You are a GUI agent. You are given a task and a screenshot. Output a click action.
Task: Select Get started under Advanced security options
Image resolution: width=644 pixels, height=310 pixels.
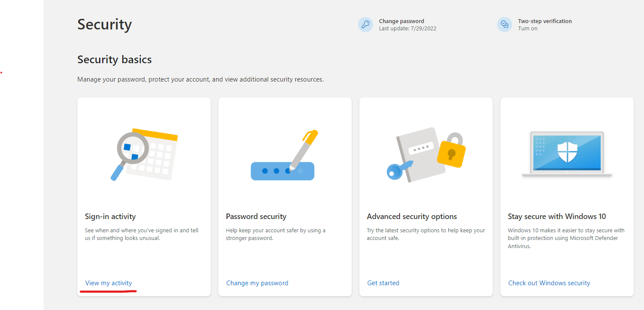pos(383,283)
